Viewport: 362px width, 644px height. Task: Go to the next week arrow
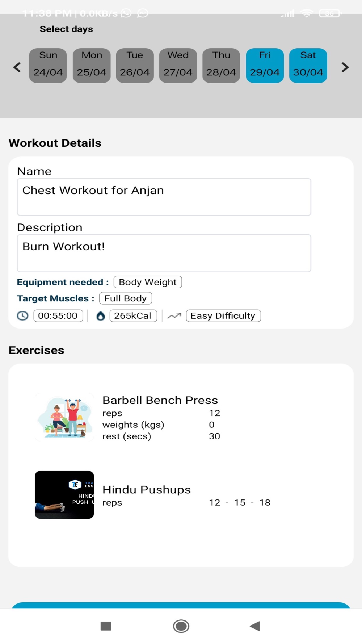tap(345, 67)
